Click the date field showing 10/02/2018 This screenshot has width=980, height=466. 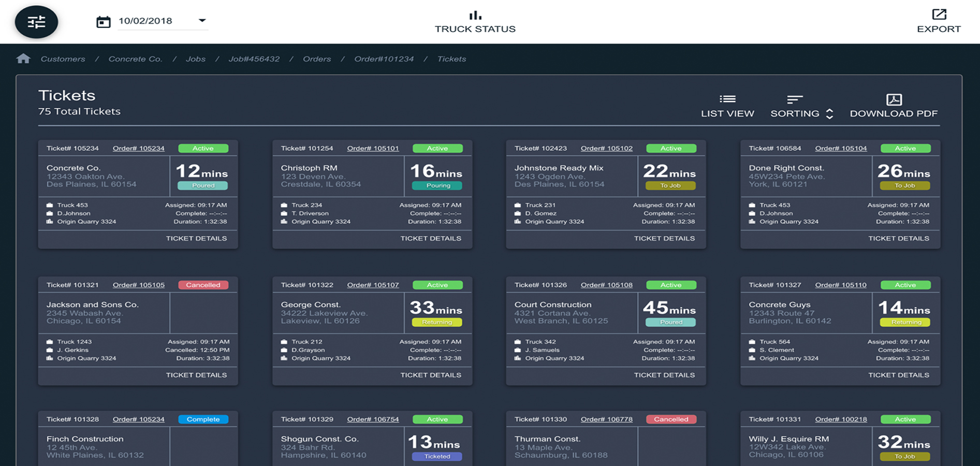click(145, 21)
